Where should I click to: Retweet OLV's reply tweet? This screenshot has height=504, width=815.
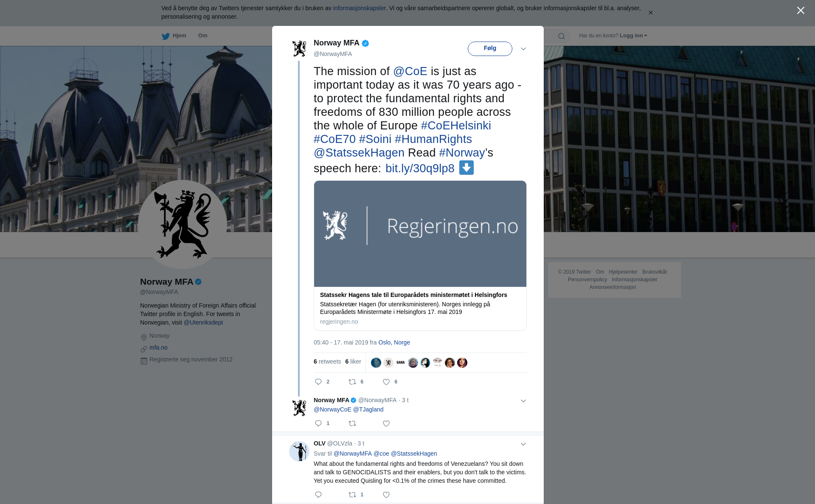click(352, 495)
